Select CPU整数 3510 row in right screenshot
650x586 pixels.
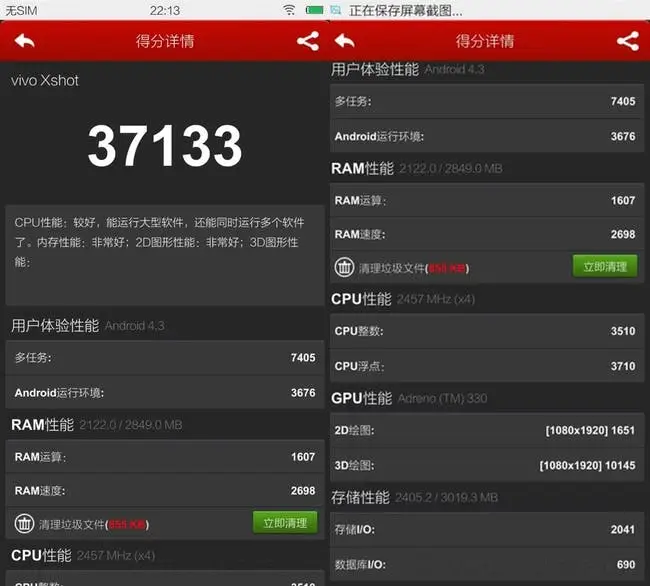[x=487, y=331]
